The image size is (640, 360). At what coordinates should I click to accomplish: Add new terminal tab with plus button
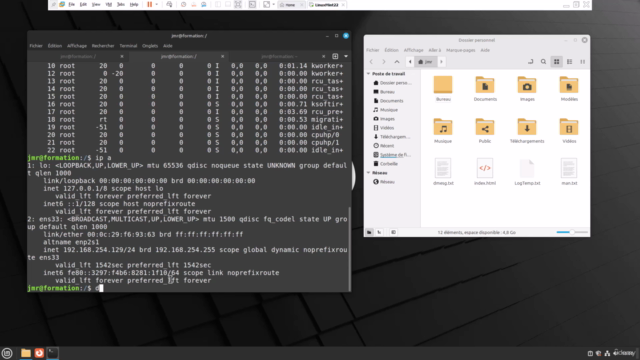tap(335, 56)
